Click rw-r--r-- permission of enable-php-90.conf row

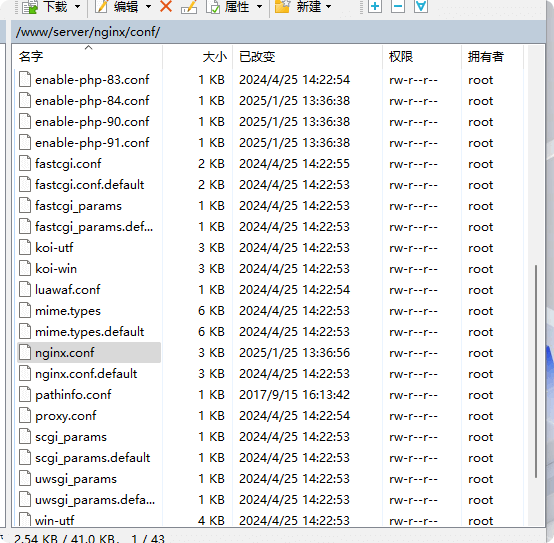pos(413,122)
